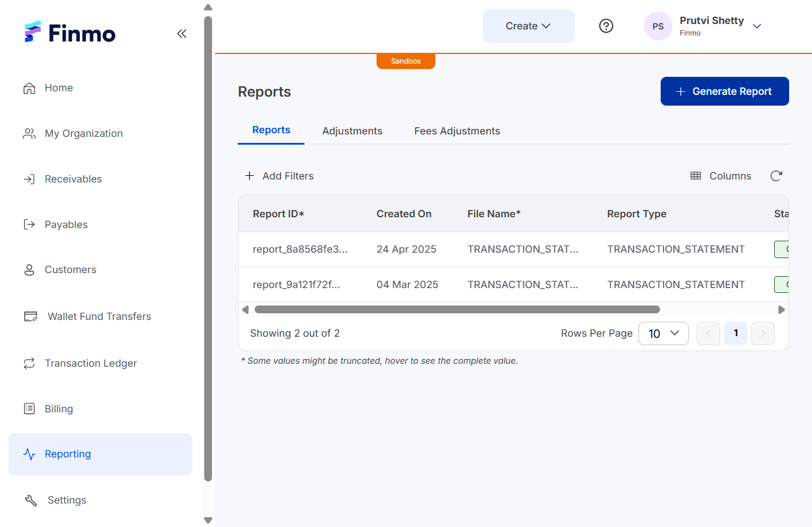Open Rows Per Page dropdown

tap(664, 334)
